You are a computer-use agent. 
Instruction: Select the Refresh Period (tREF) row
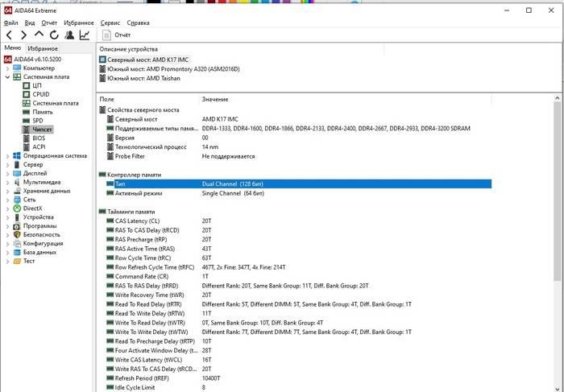[299, 378]
